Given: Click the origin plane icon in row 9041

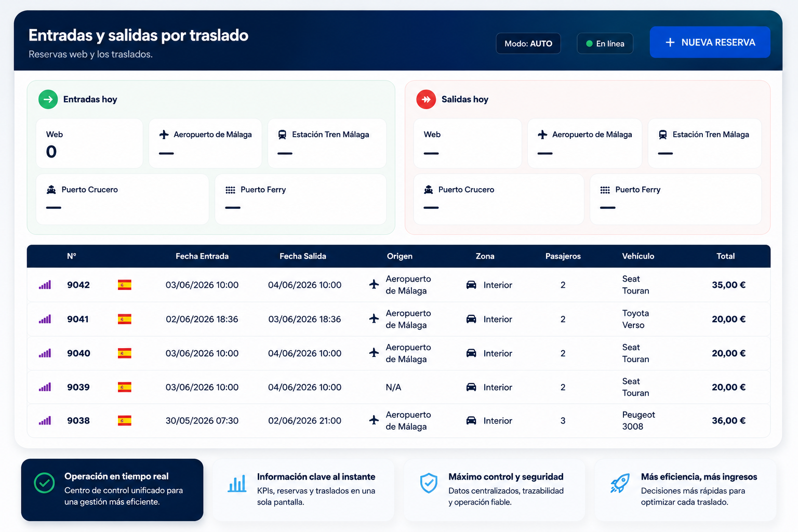Looking at the screenshot, I should pos(374,318).
